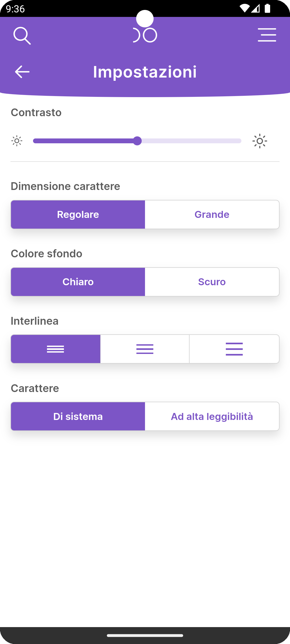Screen dimensions: 290x644
Task: Set background color to Chiaro
Action: click(78, 282)
